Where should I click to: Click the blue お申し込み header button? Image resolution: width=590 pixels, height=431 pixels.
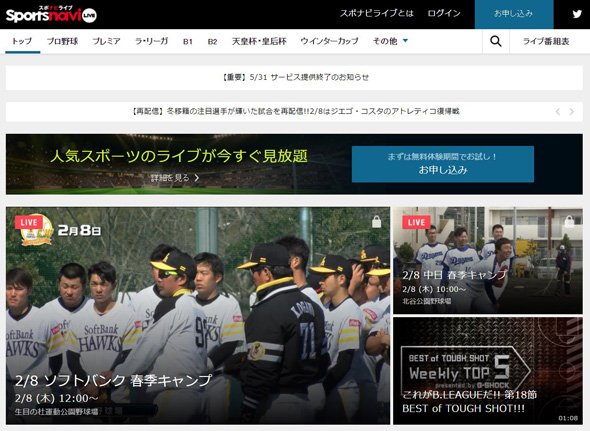click(514, 14)
